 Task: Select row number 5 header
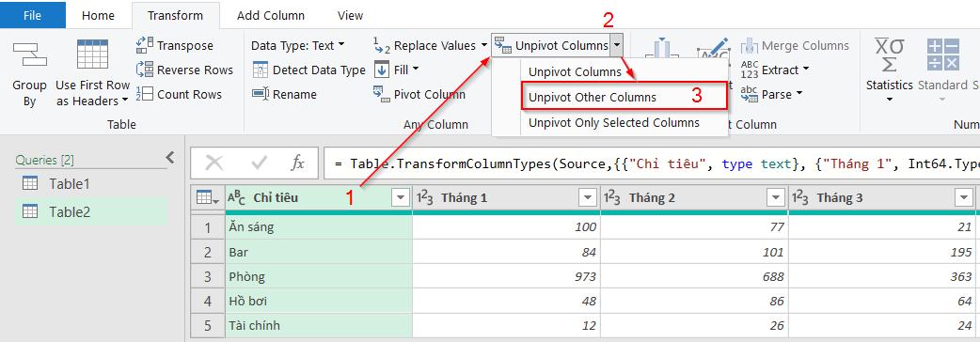[x=208, y=325]
